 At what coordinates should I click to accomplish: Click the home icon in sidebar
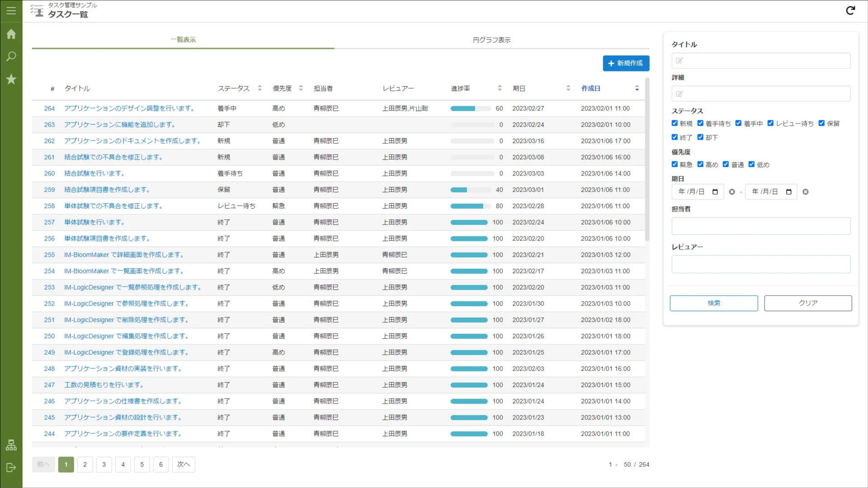pyautogui.click(x=11, y=34)
